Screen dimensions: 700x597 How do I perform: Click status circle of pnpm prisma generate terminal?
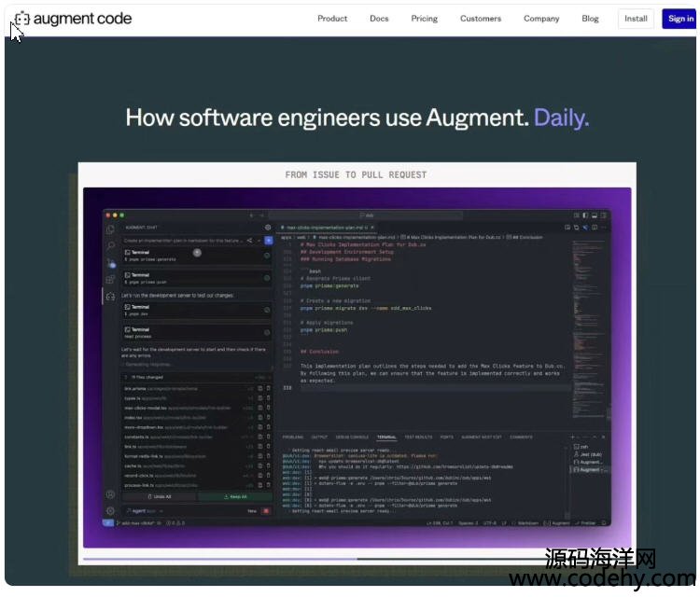pos(267,256)
